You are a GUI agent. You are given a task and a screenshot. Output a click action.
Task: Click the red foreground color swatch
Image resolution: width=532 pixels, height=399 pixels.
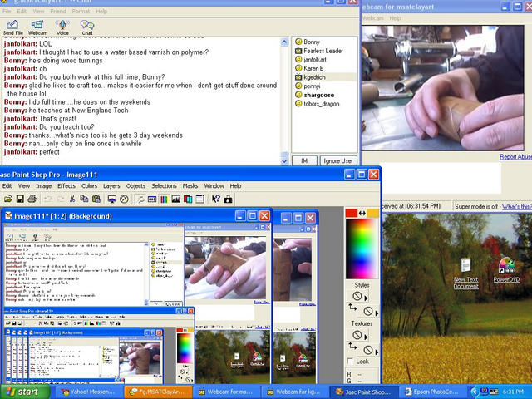click(x=352, y=213)
